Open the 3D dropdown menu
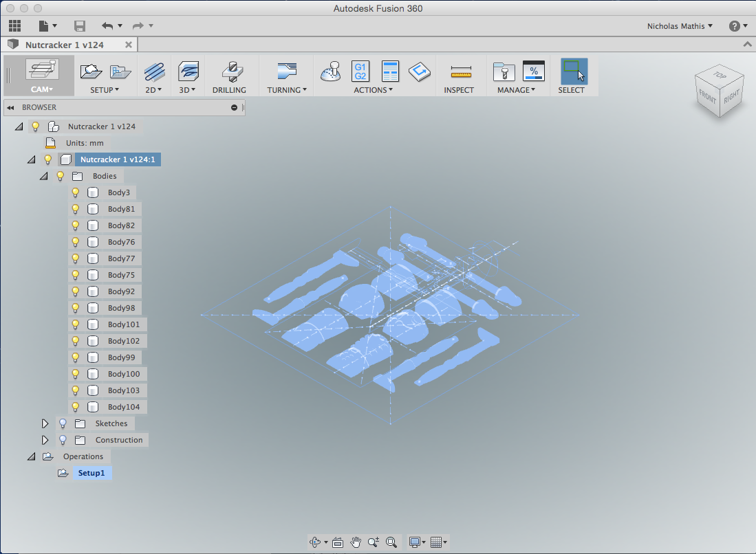Screen dimensions: 756x554 (187, 90)
